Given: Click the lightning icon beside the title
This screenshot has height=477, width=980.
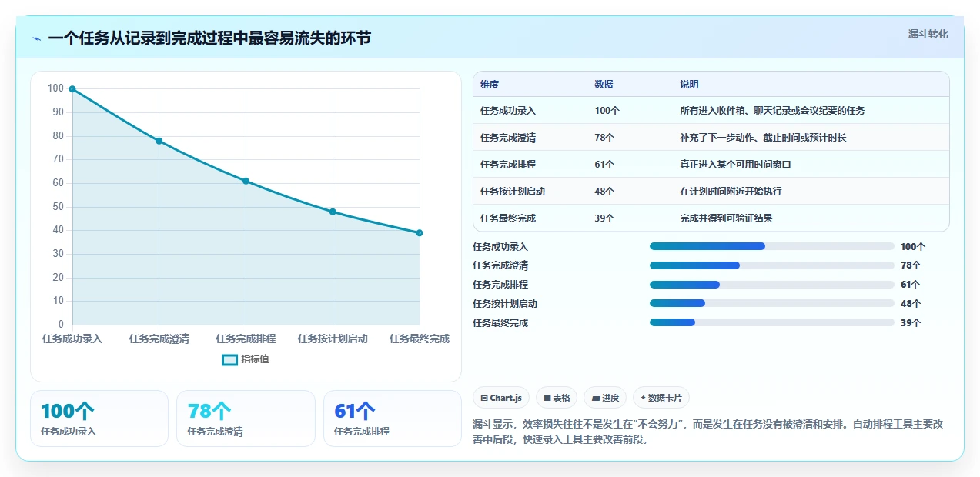Looking at the screenshot, I should 36,38.
